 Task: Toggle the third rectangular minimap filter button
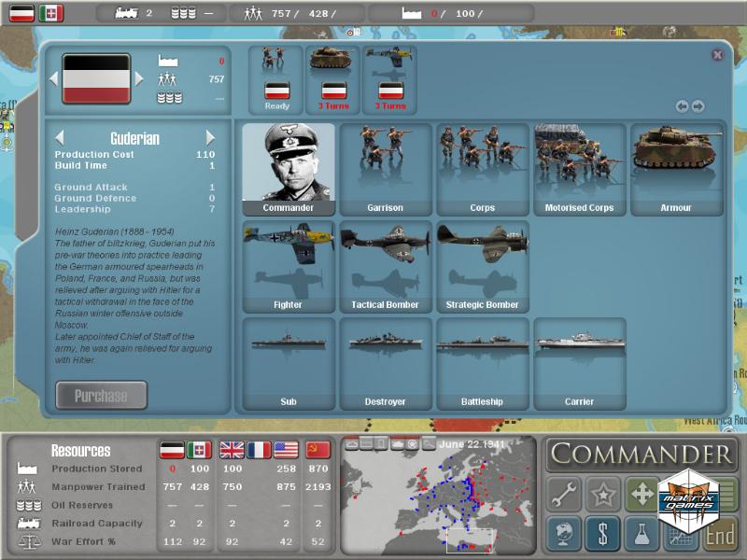[x=381, y=444]
